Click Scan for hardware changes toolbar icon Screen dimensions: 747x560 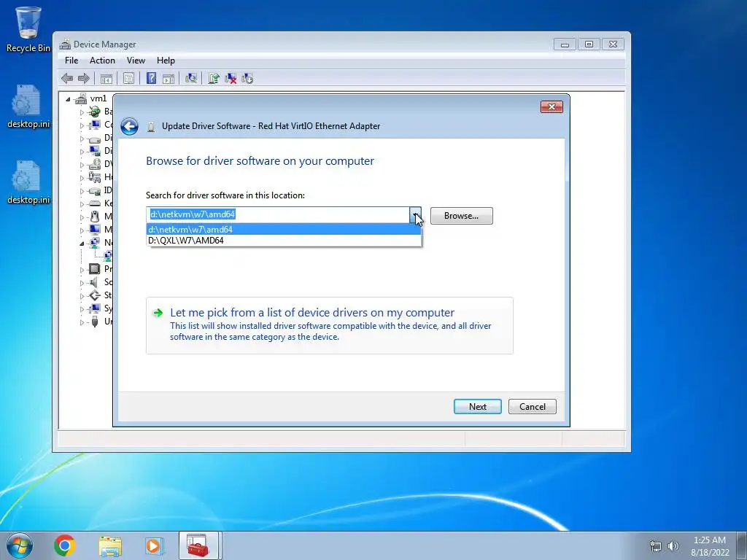(191, 78)
